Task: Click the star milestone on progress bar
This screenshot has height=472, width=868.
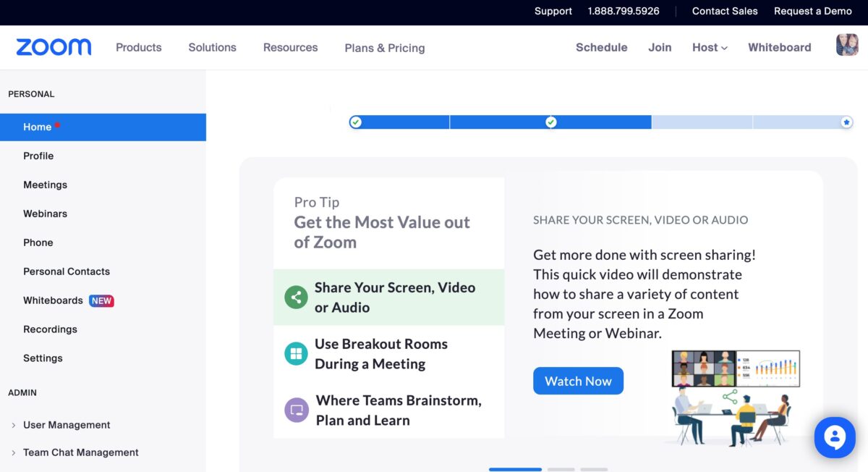Action: [x=846, y=122]
